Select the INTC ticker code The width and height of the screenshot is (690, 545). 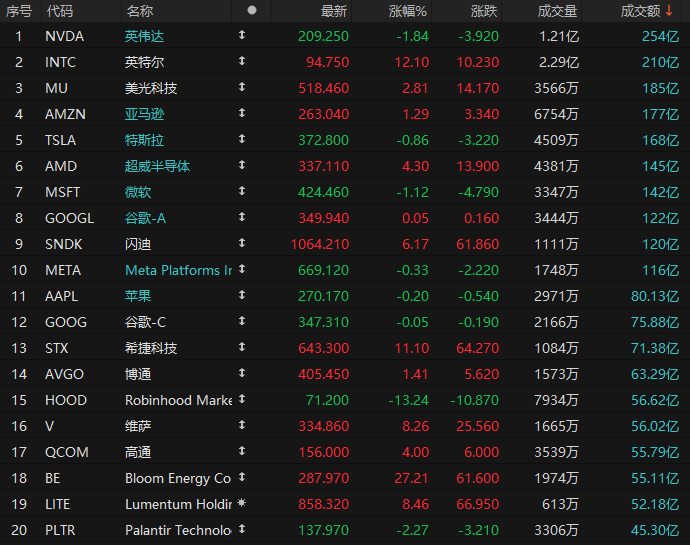click(60, 62)
